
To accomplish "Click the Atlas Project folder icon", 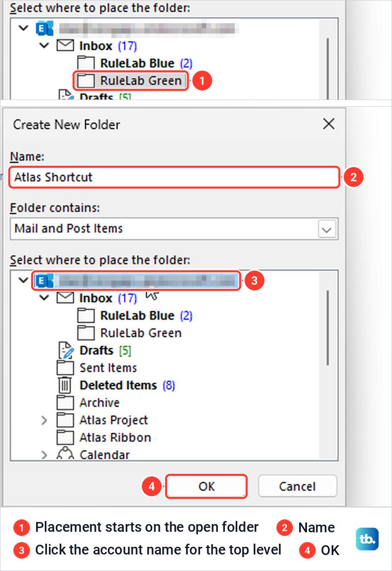I will pyautogui.click(x=66, y=420).
